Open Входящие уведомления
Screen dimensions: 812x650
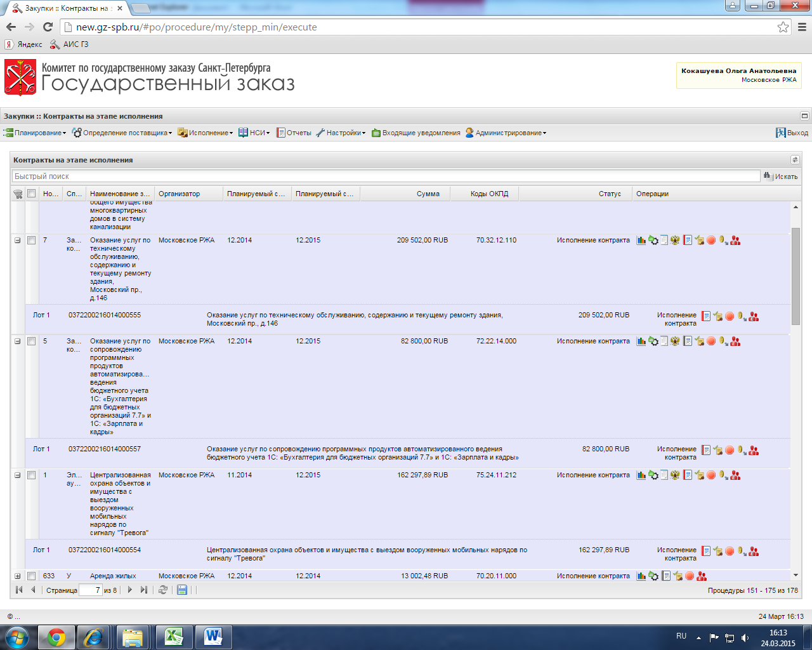coord(416,133)
